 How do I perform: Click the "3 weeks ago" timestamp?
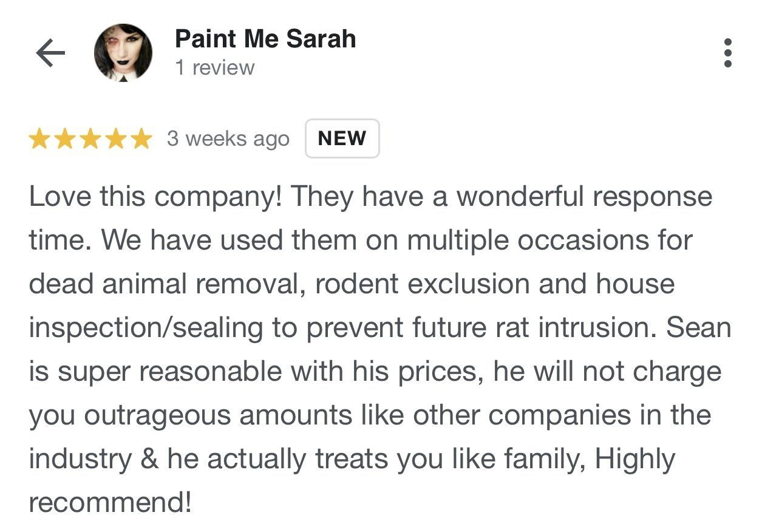tap(228, 139)
